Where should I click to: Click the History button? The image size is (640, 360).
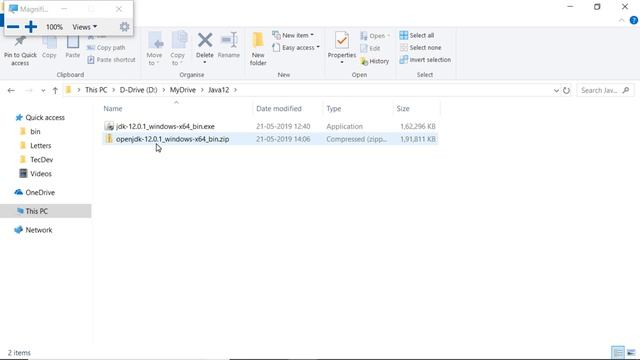click(x=375, y=61)
